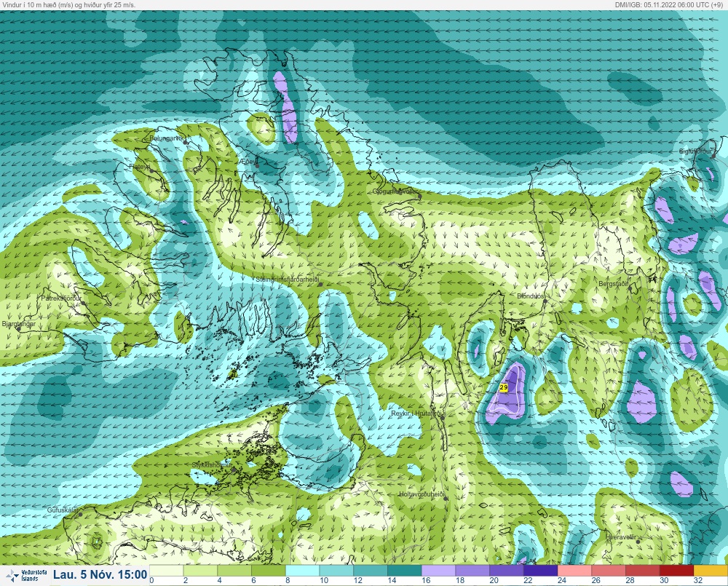Image resolution: width=728 pixels, height=586 pixels.
Task: Click the dark indigo 22–24 m/s legend swatch
Action: coord(541,570)
